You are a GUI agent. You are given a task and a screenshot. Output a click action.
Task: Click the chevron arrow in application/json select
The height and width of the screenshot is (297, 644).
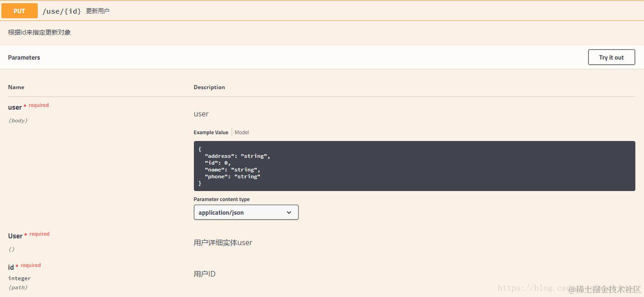(x=289, y=212)
